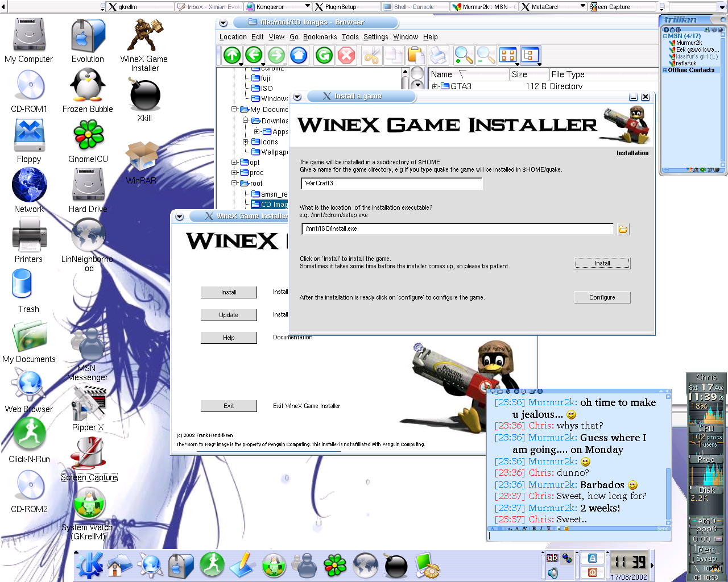Image resolution: width=728 pixels, height=582 pixels.
Task: Collapse the My Documents folder tree node
Action: point(234,109)
